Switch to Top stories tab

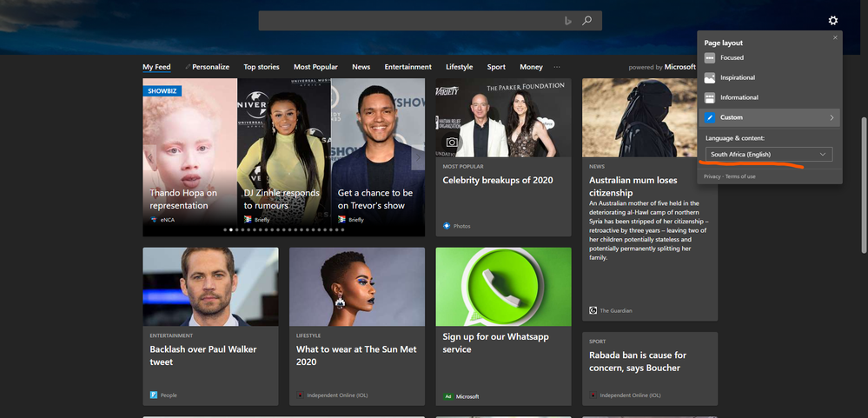point(262,67)
